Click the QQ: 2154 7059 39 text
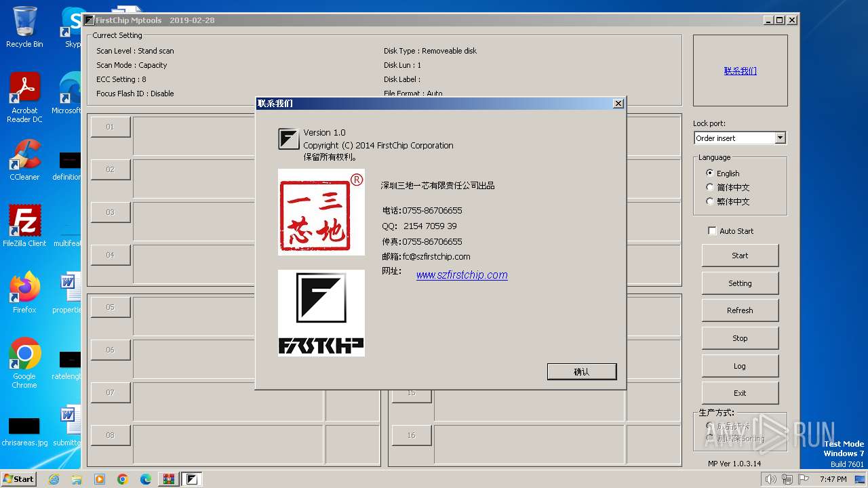This screenshot has height=488, width=868. (419, 226)
